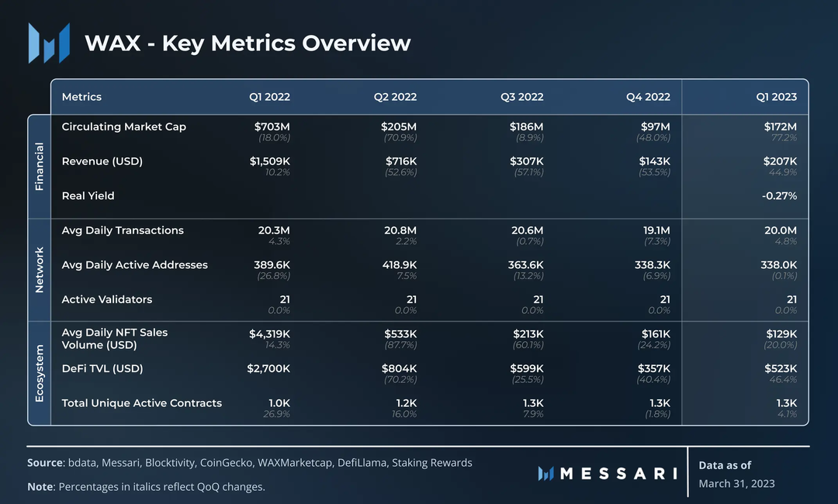838x504 pixels.
Task: Click the '(87.7%)' NFT sales QoQ change
Action: [x=401, y=345]
